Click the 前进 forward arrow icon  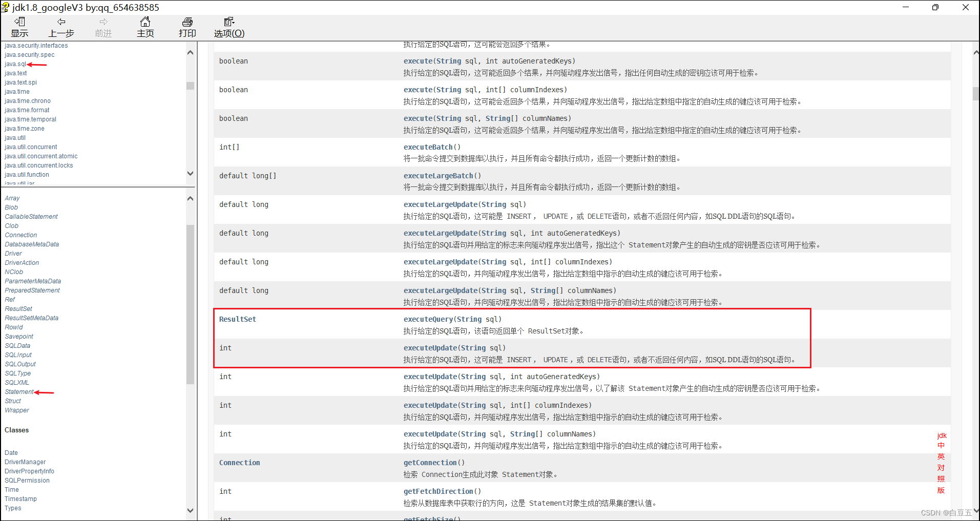tap(103, 22)
